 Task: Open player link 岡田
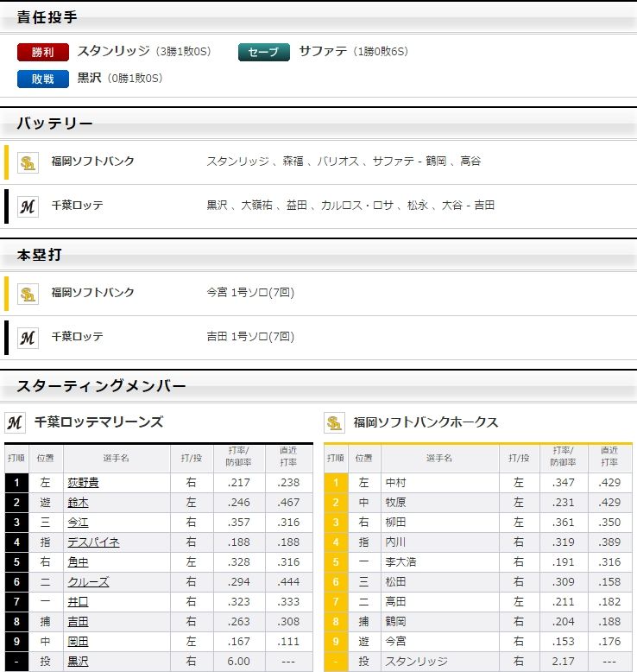78,642
